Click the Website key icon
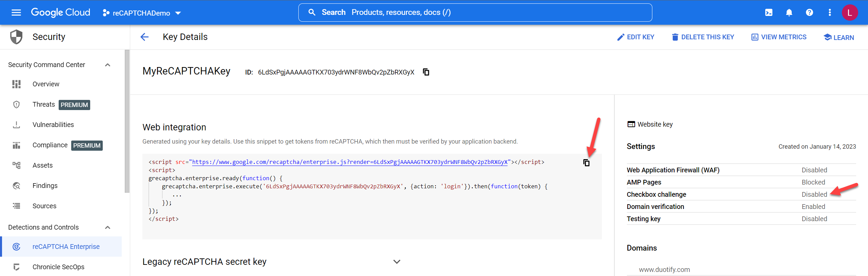868x276 pixels. pyautogui.click(x=631, y=124)
